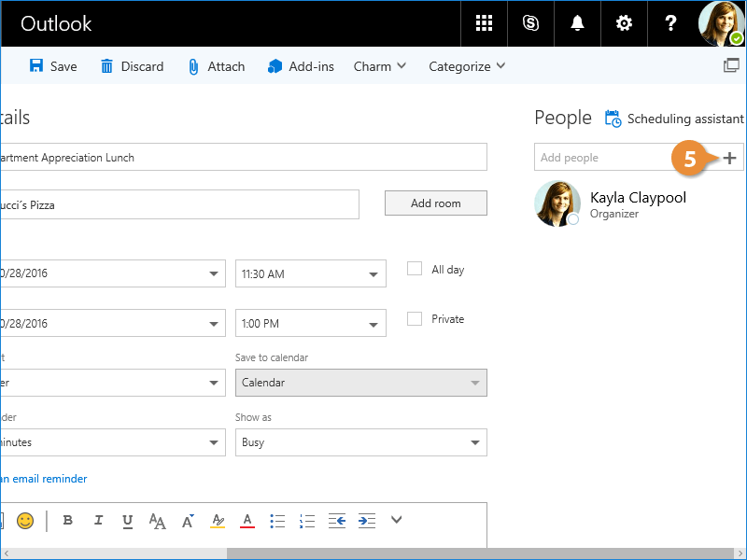Open the app launcher grid
This screenshot has width=747, height=560.
(484, 23)
